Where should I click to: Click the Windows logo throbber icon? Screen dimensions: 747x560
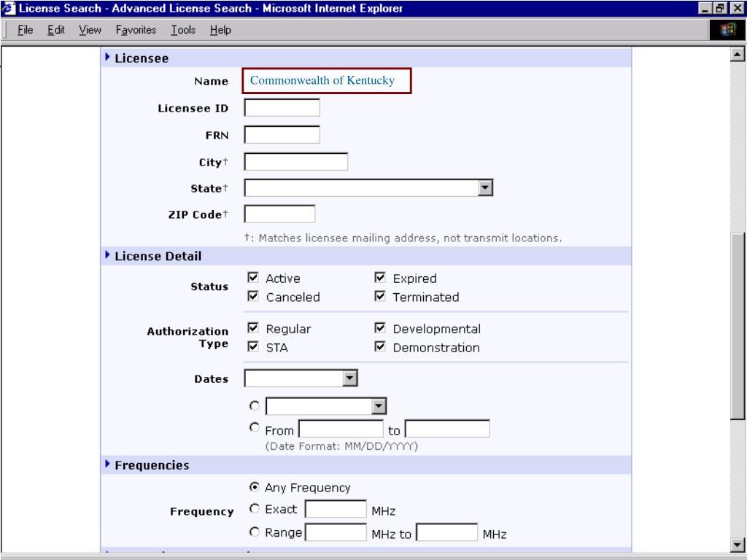727,30
